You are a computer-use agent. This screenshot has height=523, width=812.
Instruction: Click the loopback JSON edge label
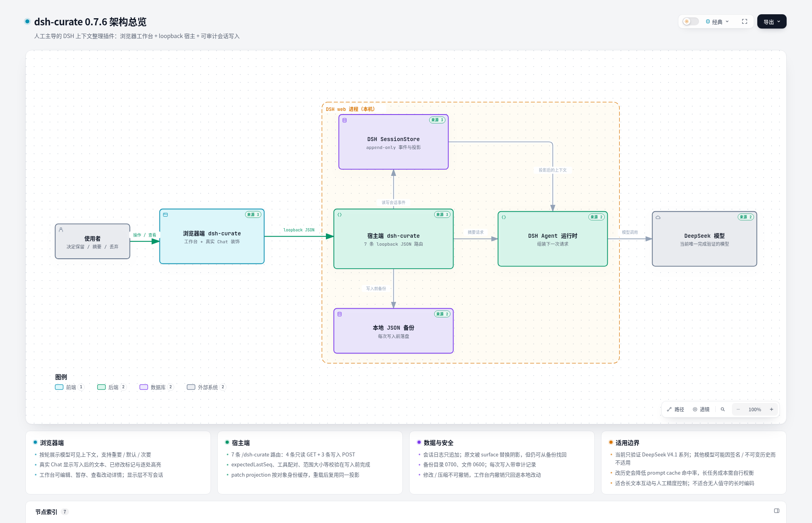(x=299, y=230)
